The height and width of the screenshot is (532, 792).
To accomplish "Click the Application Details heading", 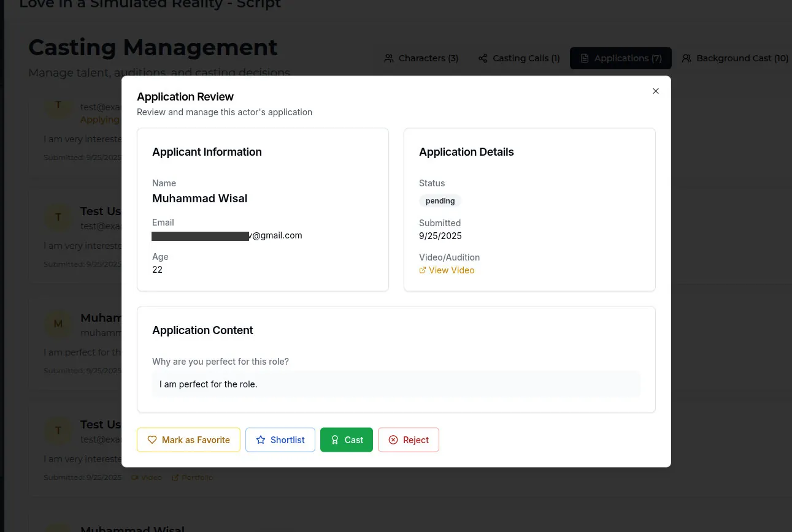I will [466, 152].
